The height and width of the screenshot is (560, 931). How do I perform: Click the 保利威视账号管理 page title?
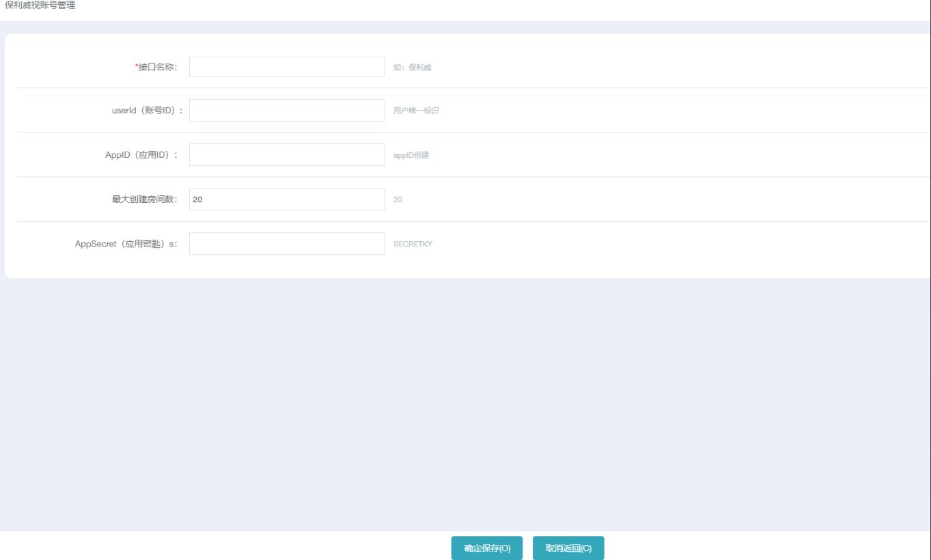click(x=40, y=5)
